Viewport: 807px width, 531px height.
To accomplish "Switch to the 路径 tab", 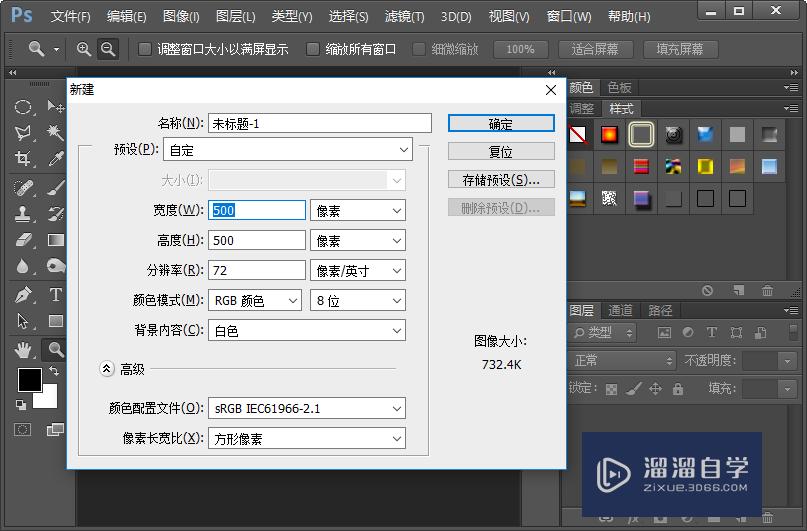I will (x=660, y=310).
